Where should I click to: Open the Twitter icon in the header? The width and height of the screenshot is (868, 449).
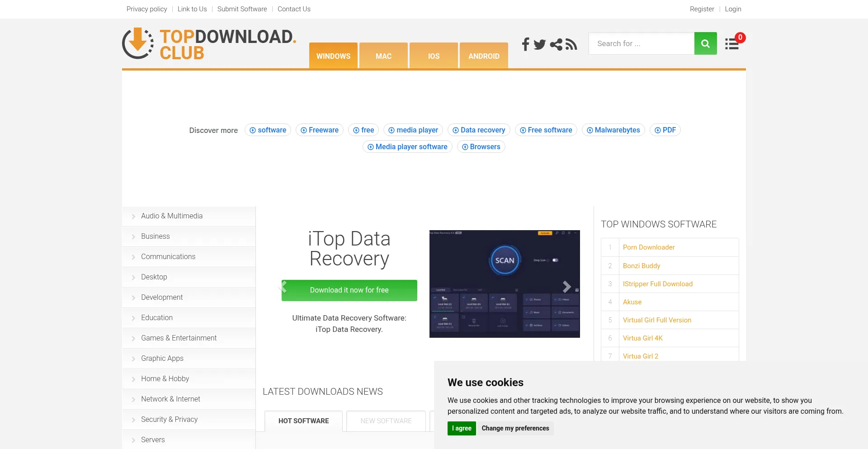coord(540,44)
